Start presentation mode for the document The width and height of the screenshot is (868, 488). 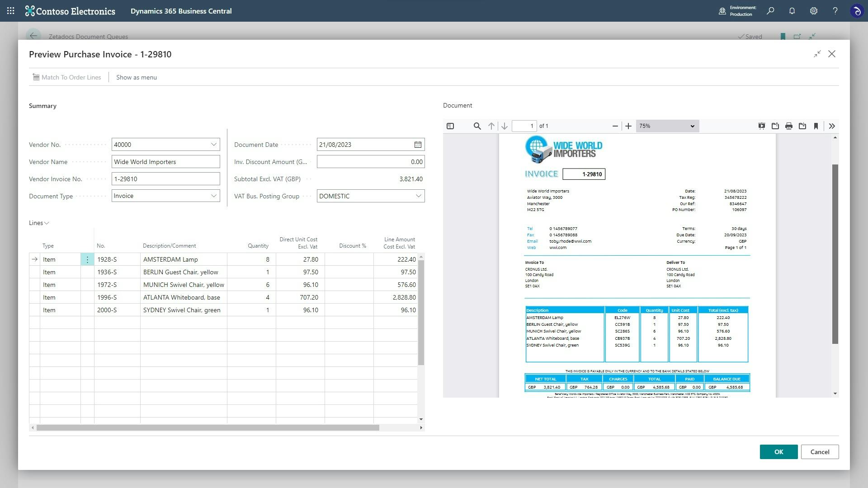(x=761, y=126)
